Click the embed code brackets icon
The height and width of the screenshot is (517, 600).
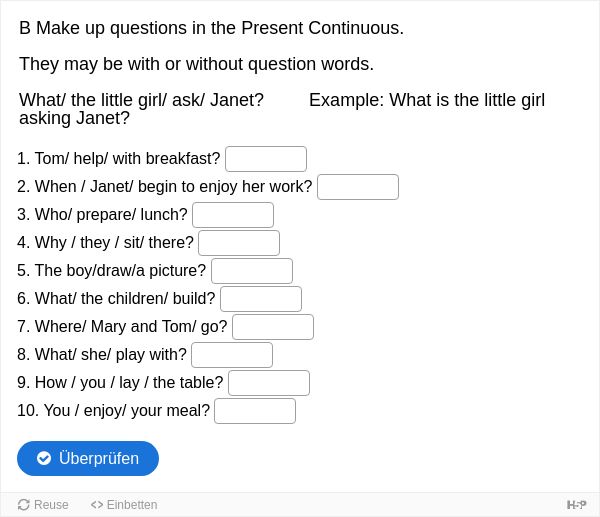click(97, 505)
